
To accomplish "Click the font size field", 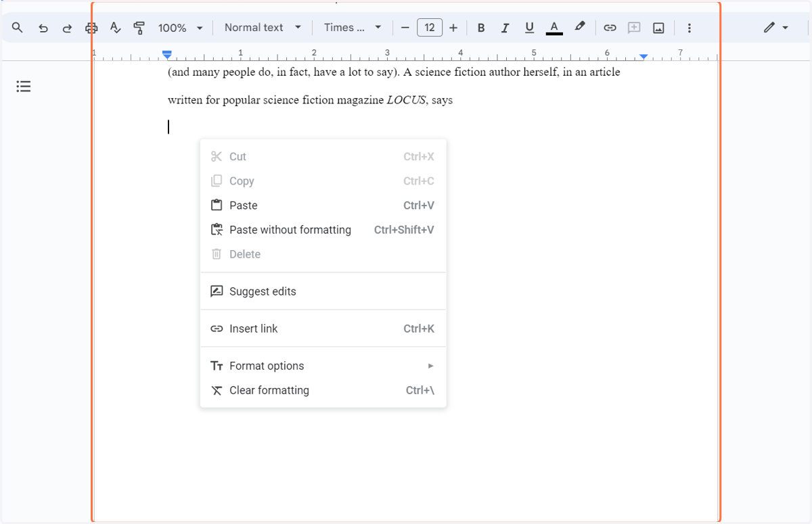I will (430, 28).
